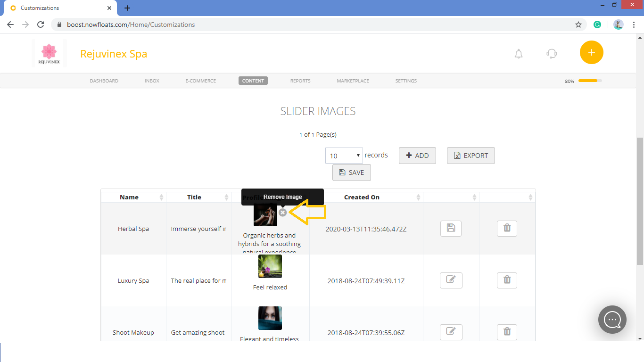
Task: Open the support headset icon
Action: point(552,54)
